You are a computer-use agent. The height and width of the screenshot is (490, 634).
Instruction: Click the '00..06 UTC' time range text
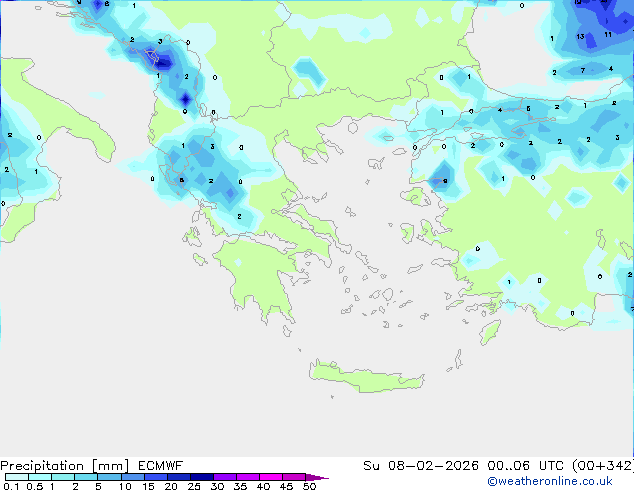525,466
